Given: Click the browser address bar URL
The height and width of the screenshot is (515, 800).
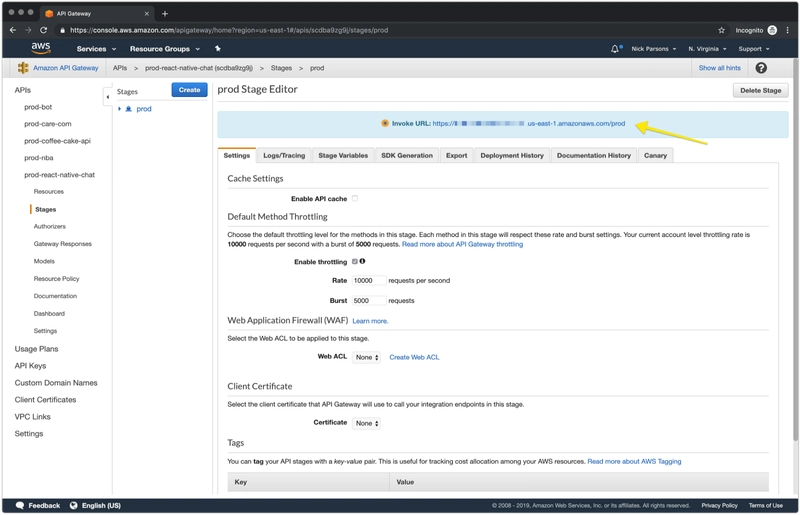Looking at the screenshot, I should pos(229,31).
